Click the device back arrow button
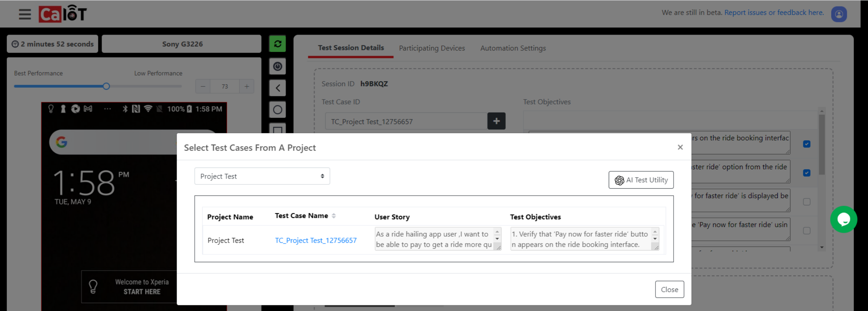The image size is (868, 311). 277,88
